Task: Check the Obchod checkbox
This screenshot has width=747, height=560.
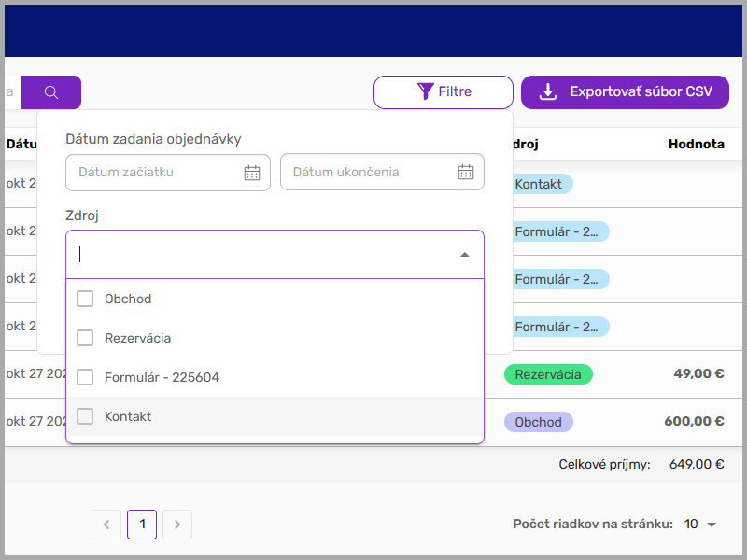Action: tap(85, 299)
